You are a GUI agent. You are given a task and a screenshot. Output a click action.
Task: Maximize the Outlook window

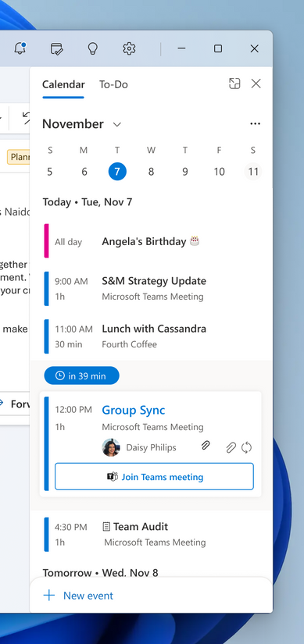coord(218,48)
